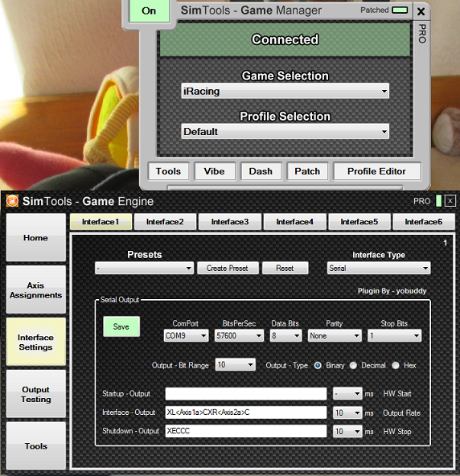
Task: Click the green Save button
Action: point(121,326)
